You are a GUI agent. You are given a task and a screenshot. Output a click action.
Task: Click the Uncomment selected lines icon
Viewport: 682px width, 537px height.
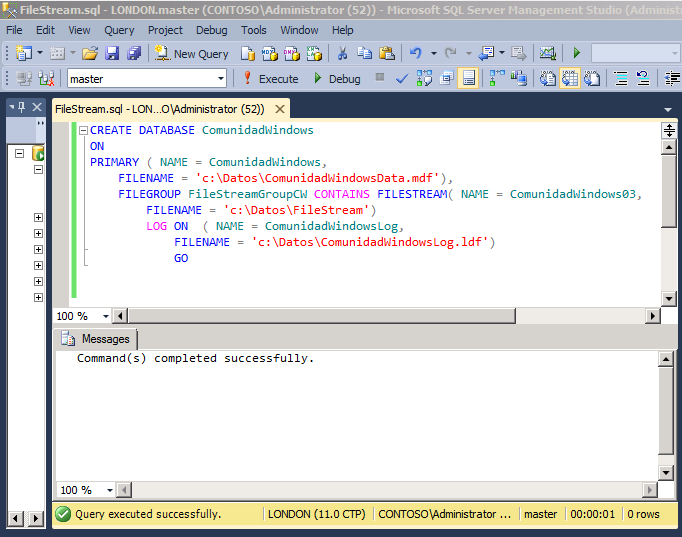click(643, 79)
